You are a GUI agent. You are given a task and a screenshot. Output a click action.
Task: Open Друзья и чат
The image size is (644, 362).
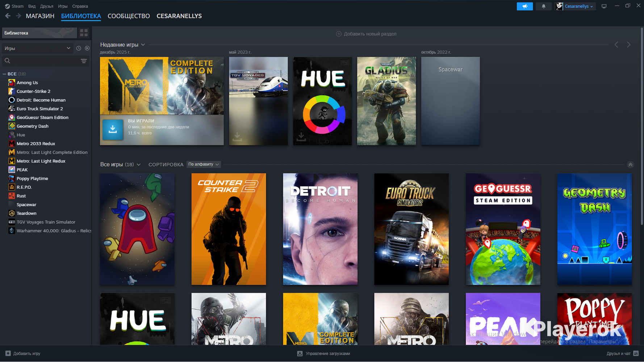point(623,354)
